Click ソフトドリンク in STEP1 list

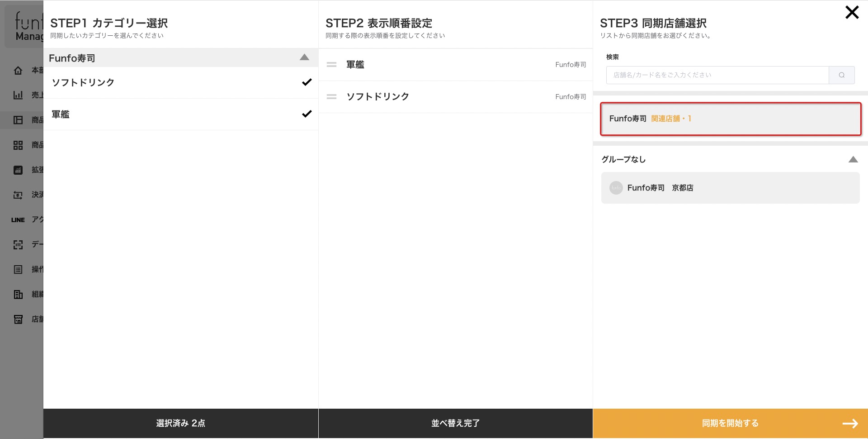pos(83,82)
